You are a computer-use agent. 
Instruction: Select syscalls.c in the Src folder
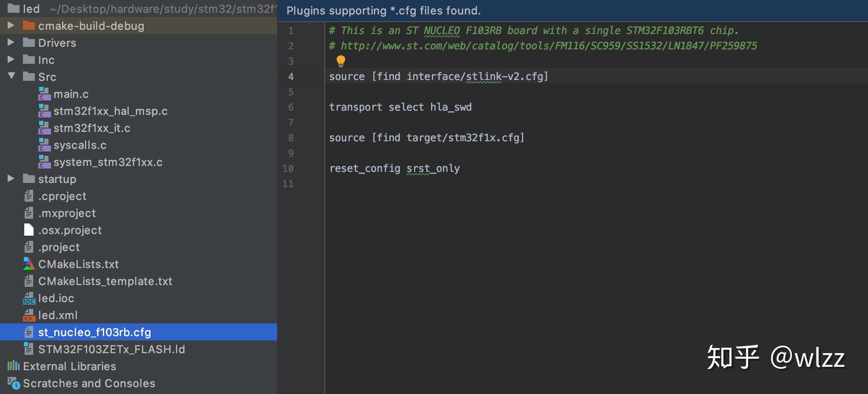tap(80, 145)
